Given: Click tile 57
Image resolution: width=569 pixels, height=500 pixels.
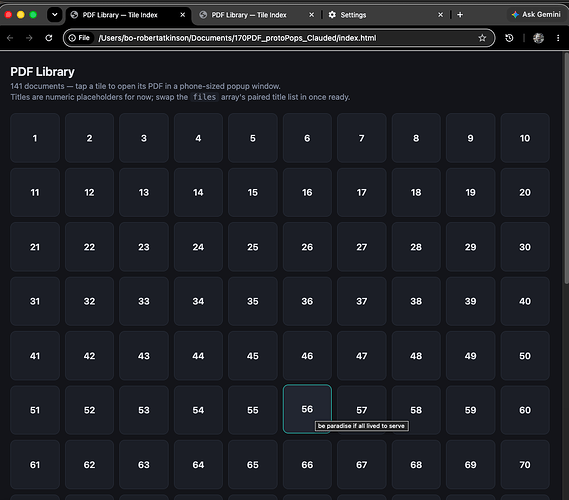Looking at the screenshot, I should point(361,410).
